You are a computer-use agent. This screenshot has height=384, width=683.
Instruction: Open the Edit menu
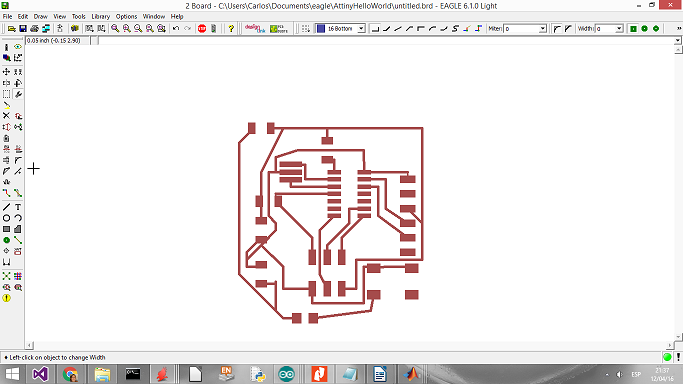[x=23, y=17]
